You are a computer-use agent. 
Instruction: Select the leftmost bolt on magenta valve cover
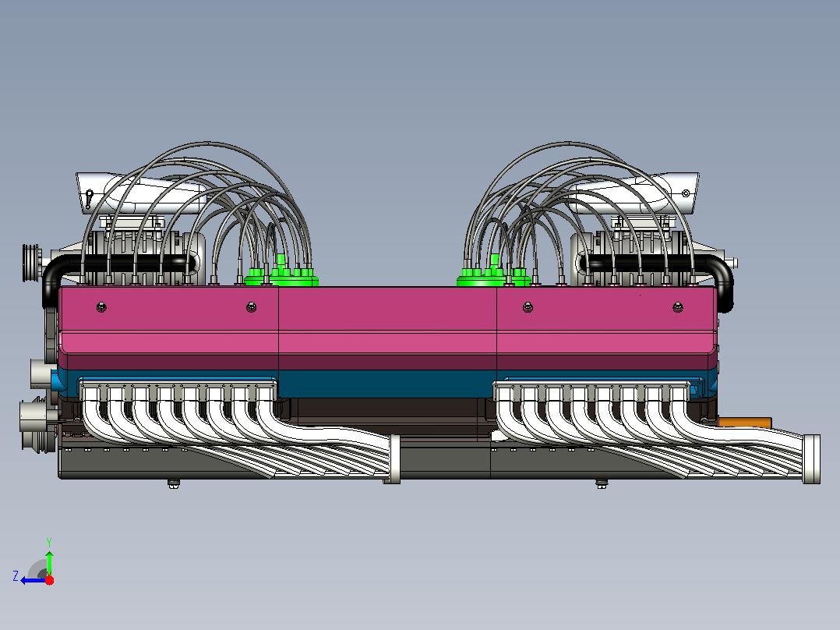click(101, 307)
